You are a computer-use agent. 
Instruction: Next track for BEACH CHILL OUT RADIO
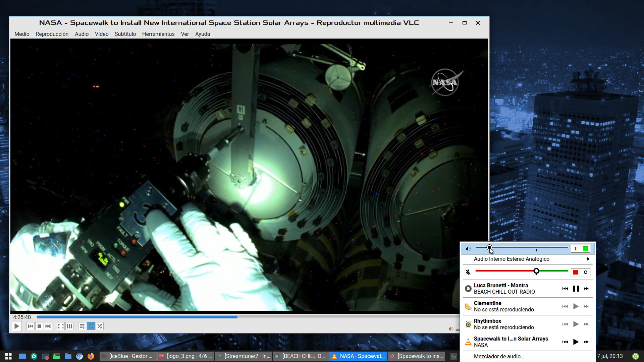tap(587, 289)
